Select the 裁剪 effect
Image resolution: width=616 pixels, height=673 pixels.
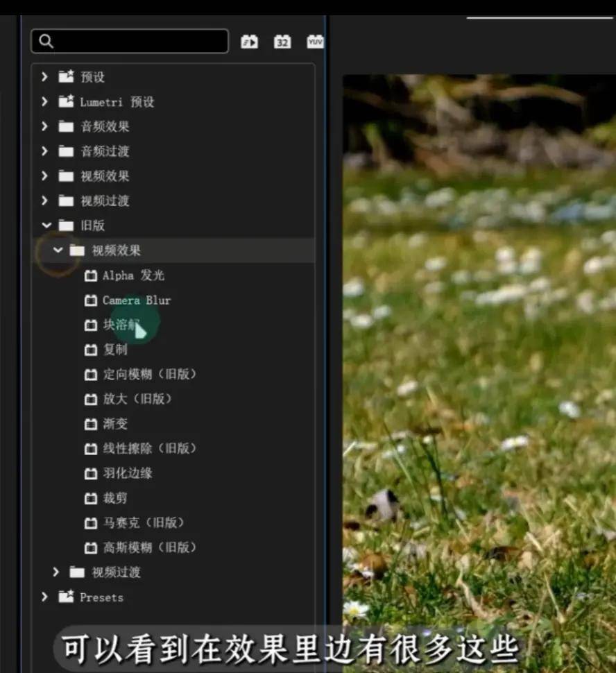pyautogui.click(x=115, y=498)
